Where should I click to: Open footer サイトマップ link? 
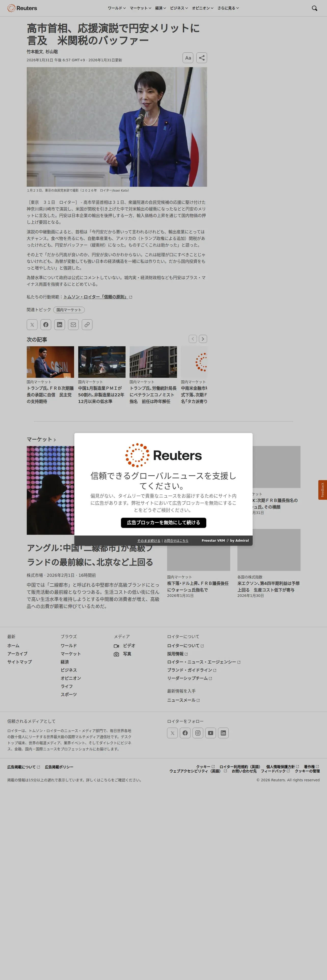[19, 662]
